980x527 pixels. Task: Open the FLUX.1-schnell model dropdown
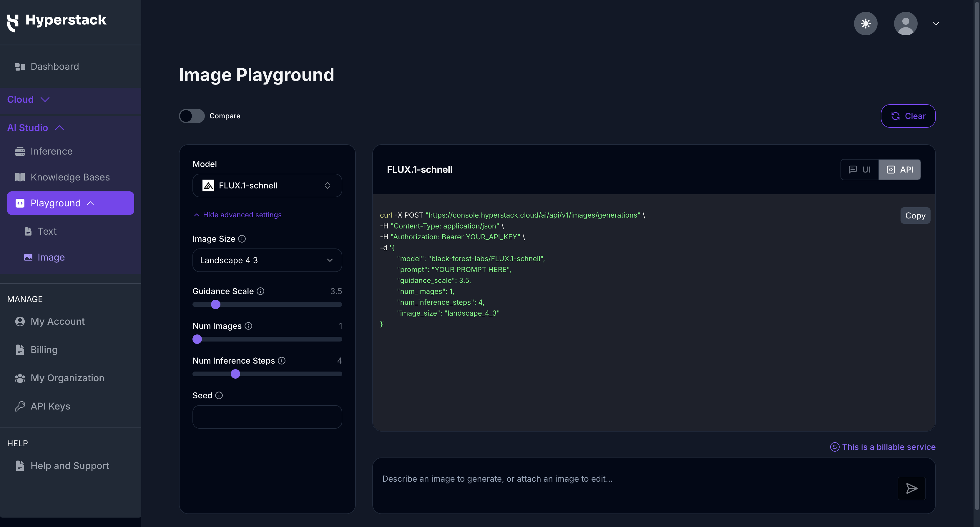pos(267,186)
